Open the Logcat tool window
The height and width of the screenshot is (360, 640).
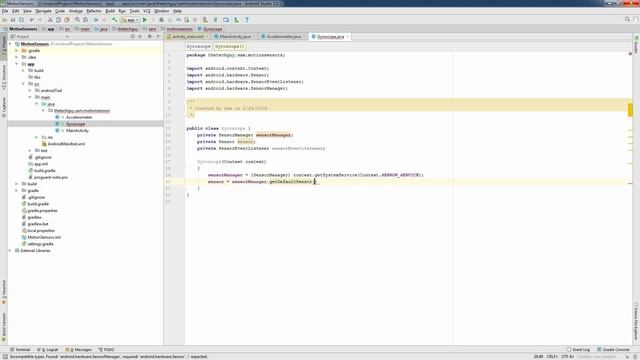[48, 350]
